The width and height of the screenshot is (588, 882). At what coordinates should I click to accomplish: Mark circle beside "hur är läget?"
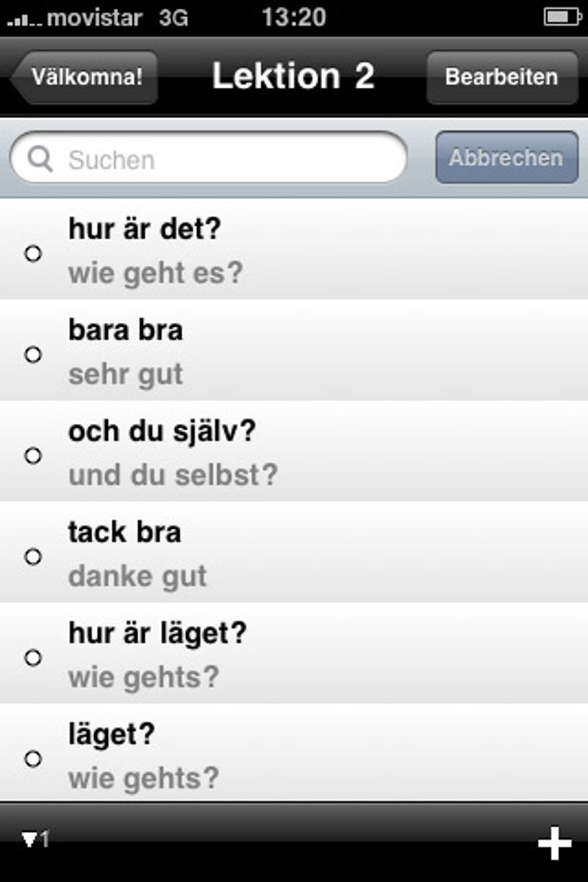pyautogui.click(x=33, y=657)
